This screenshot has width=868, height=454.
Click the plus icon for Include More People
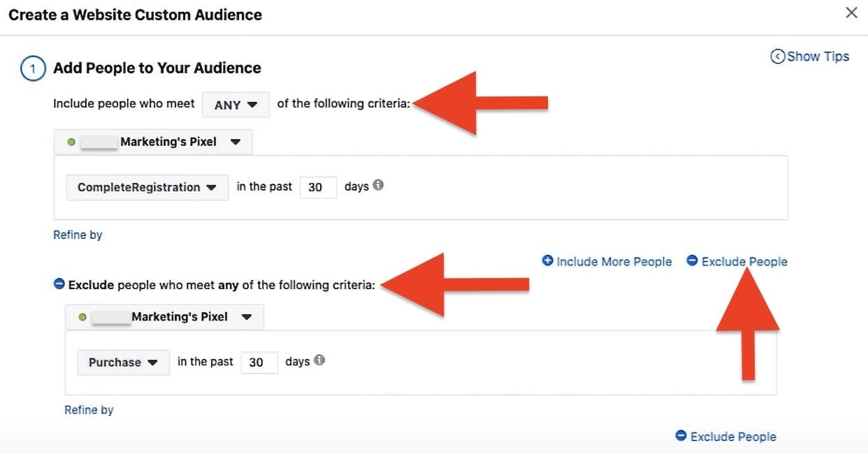pyautogui.click(x=548, y=261)
